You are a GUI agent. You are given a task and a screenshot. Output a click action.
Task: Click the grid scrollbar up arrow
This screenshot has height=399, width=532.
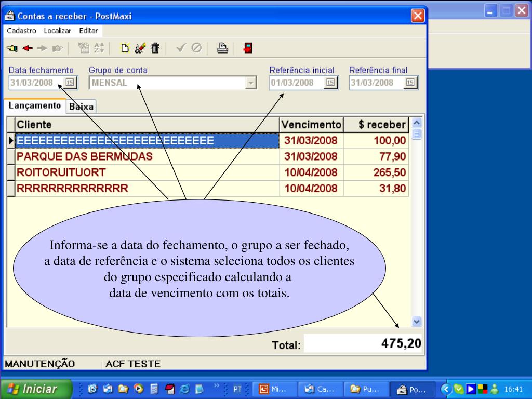(x=416, y=123)
